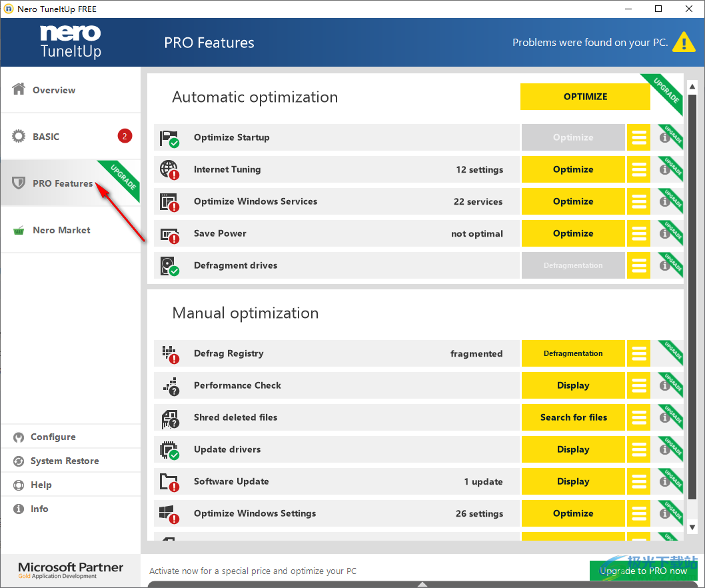Optimize the 26 Windows Settings
The image size is (705, 588).
573,513
